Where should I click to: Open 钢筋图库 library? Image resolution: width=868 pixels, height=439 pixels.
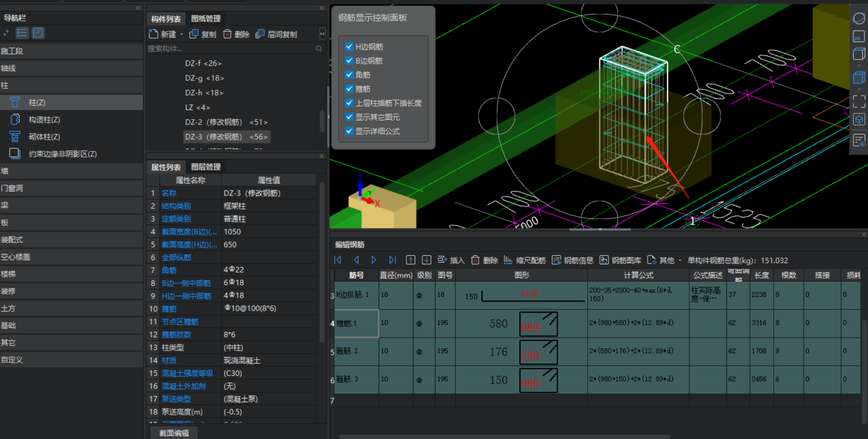(x=620, y=260)
